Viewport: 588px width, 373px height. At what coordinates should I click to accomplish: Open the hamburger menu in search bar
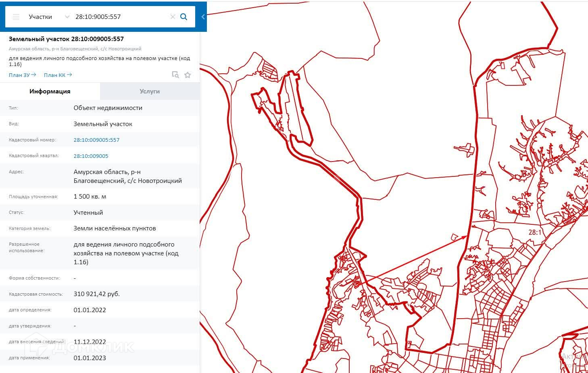tap(16, 17)
